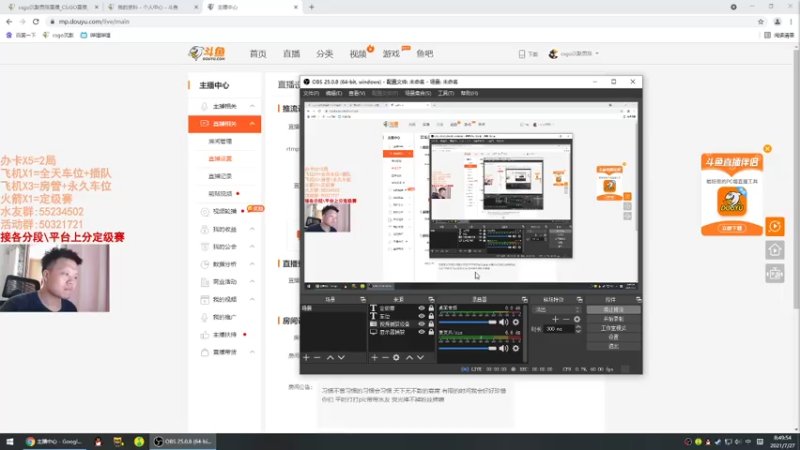The height and width of the screenshot is (450, 800).
Task: Move scene down in OBS scenes panel
Action: 341,358
